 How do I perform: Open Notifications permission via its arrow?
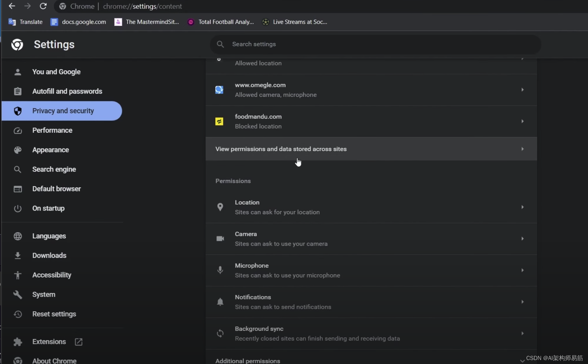[x=522, y=302]
